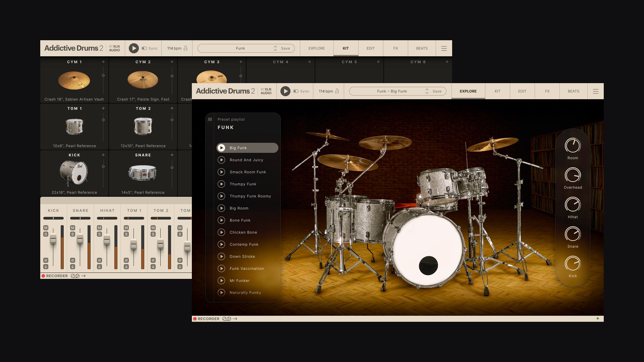Open SNARE slot diamond menu

(x=172, y=155)
